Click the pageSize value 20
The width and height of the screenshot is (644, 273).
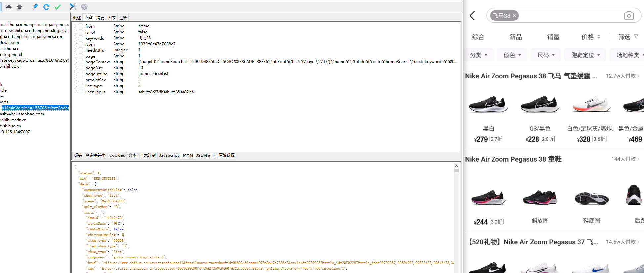tap(141, 68)
